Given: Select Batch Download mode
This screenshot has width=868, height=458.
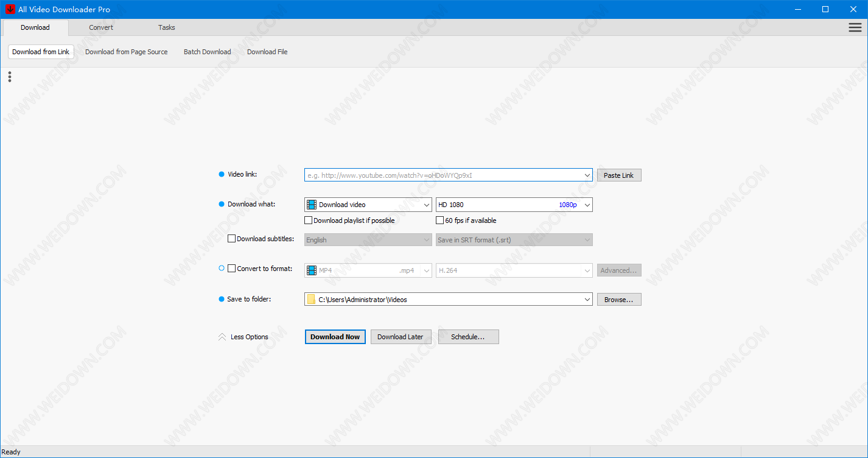Looking at the screenshot, I should [208, 52].
